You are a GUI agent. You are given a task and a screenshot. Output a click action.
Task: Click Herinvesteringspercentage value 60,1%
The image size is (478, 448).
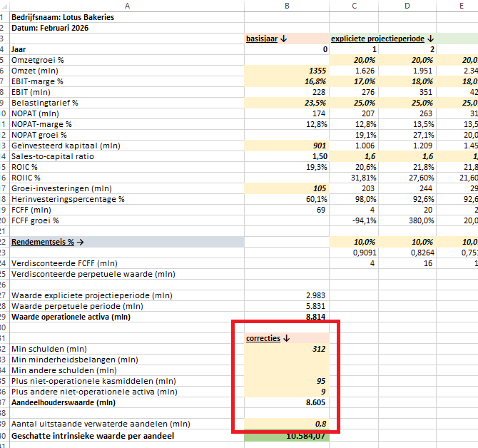(287, 199)
